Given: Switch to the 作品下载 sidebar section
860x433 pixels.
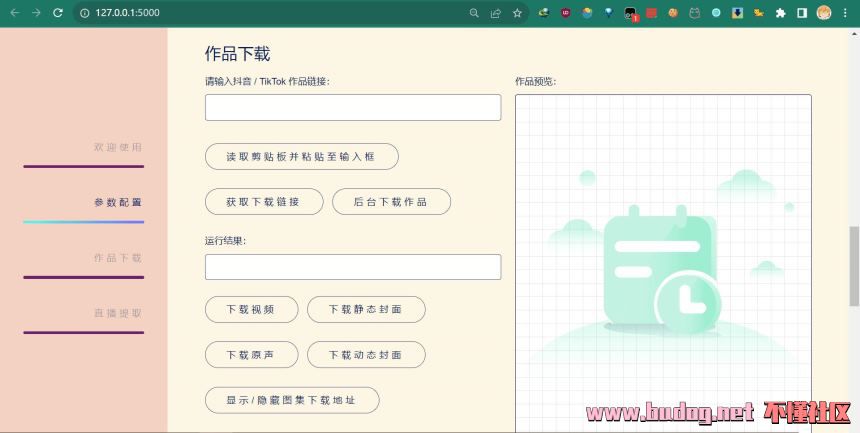Looking at the screenshot, I should click(117, 258).
